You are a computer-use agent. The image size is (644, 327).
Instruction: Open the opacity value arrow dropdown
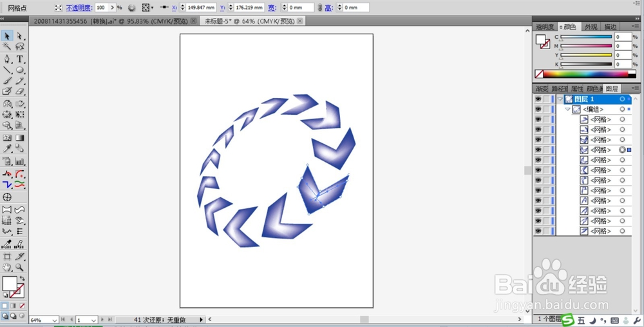click(x=112, y=7)
